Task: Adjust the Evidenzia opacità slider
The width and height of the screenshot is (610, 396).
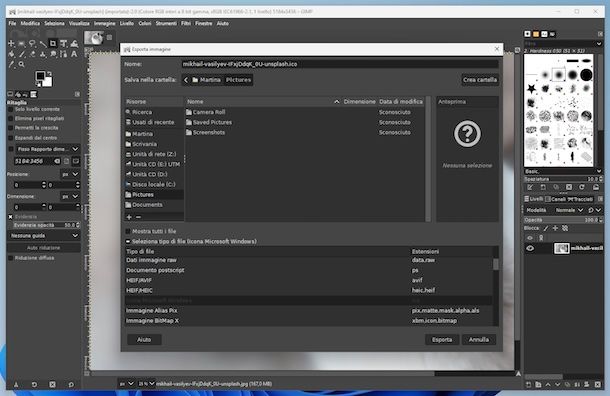Action: [46, 225]
